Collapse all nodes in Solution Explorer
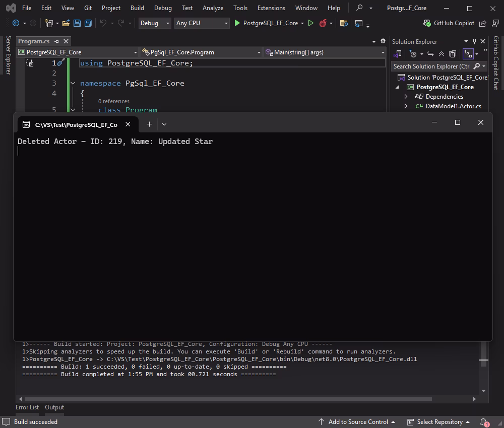Image resolution: width=504 pixels, height=428 pixels. (441, 54)
